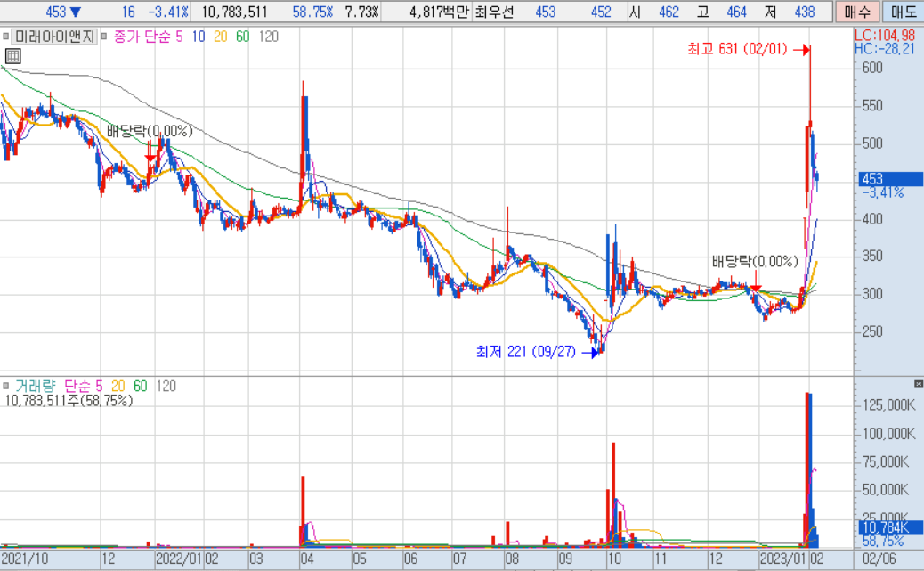Viewport: 924px width, 571px height.
Task: Click the 매도 (sell) button
Action: pos(903,12)
